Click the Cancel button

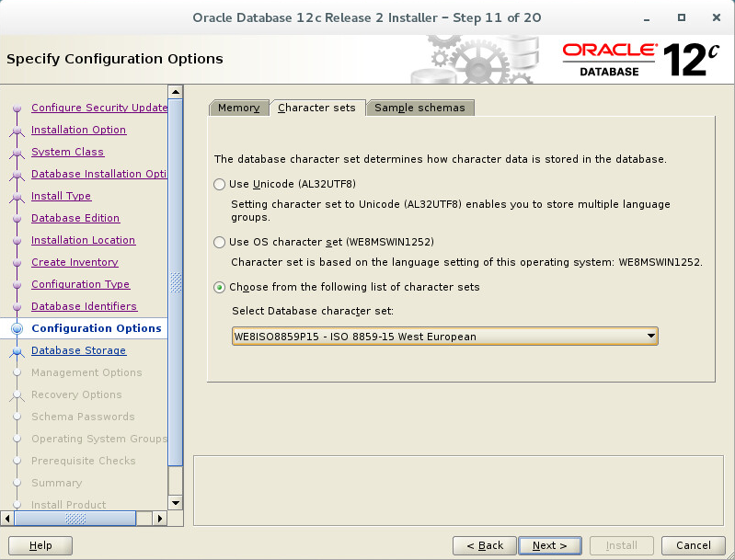pyautogui.click(x=694, y=545)
